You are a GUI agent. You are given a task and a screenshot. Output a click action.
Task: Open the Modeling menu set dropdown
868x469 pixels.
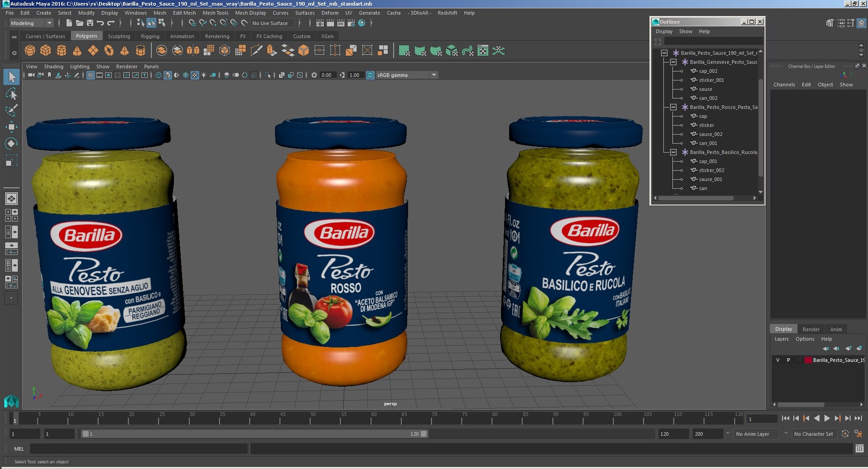click(x=31, y=23)
